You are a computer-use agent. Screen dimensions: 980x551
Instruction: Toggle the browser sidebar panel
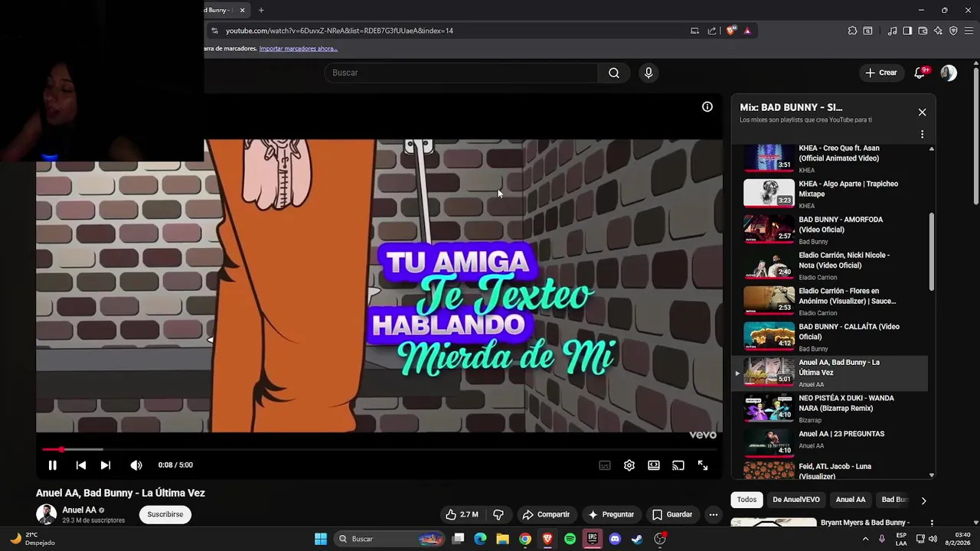click(x=907, y=31)
